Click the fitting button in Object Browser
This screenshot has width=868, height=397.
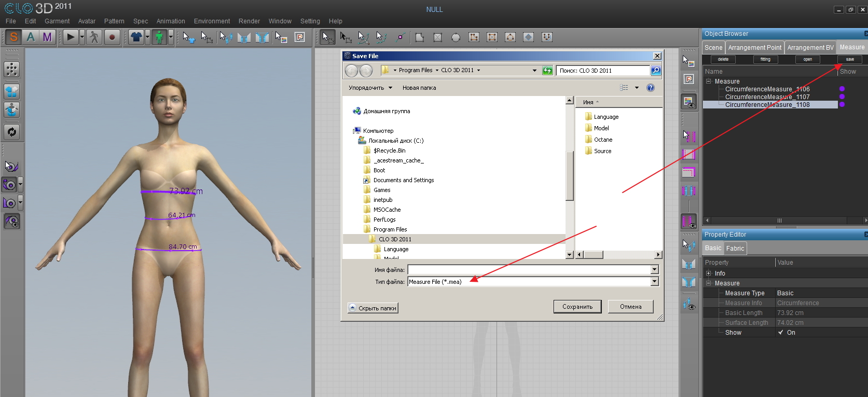pos(765,60)
